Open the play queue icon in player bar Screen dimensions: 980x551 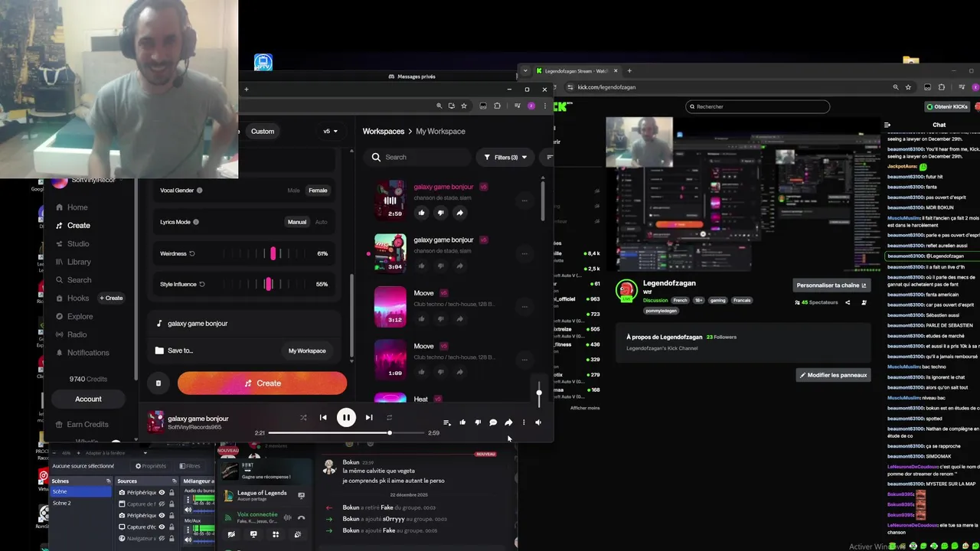pos(446,422)
